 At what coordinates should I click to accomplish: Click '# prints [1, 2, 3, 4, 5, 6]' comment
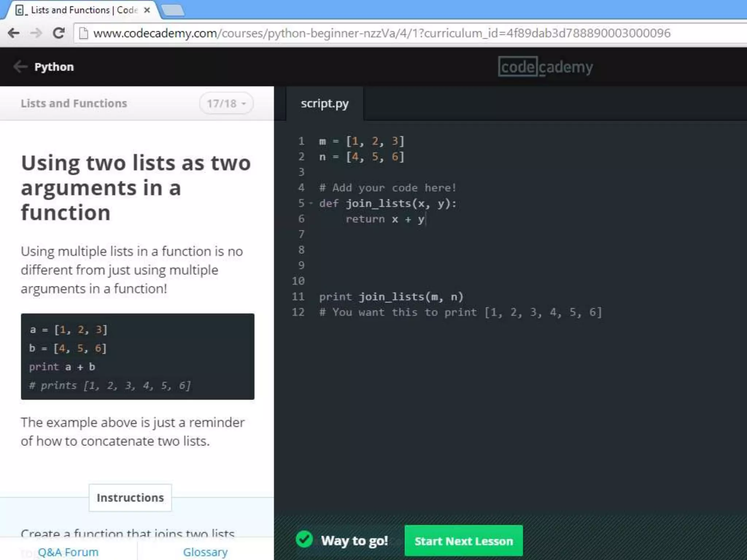[110, 386]
